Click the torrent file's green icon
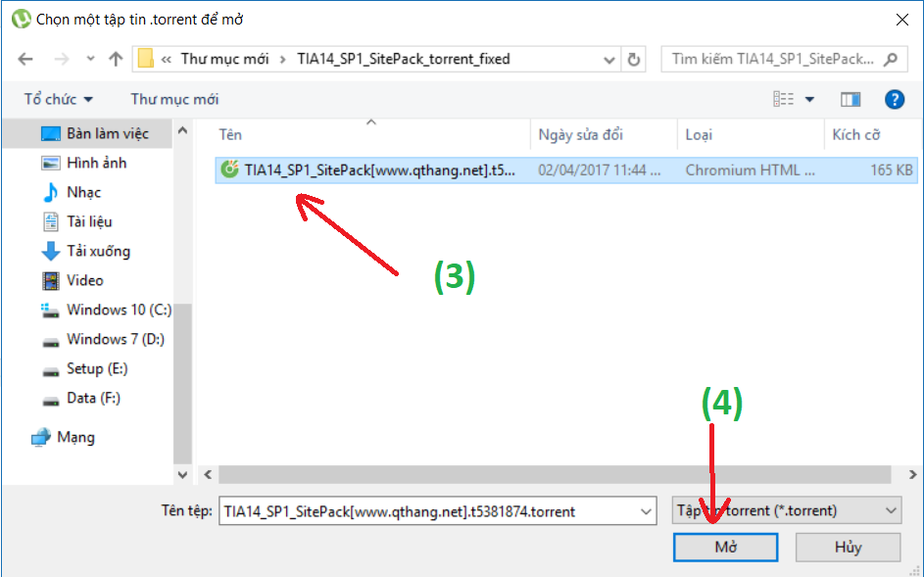Viewport: 924px width, 577px height. click(x=229, y=169)
